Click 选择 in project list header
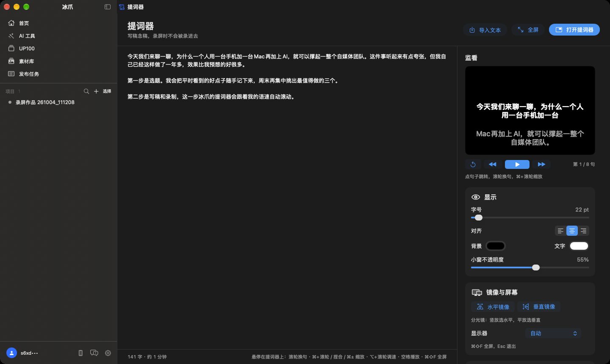610x364 pixels. click(107, 91)
